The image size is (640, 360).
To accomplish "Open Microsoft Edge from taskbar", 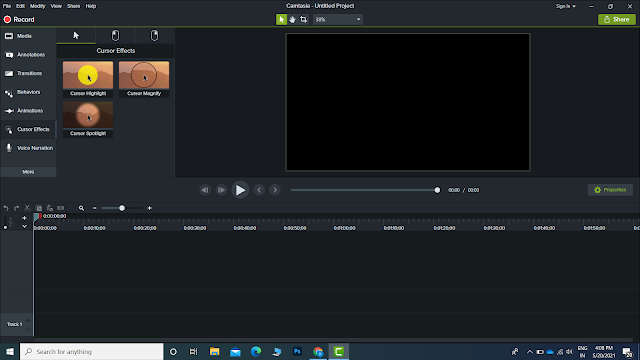I will (x=256, y=351).
